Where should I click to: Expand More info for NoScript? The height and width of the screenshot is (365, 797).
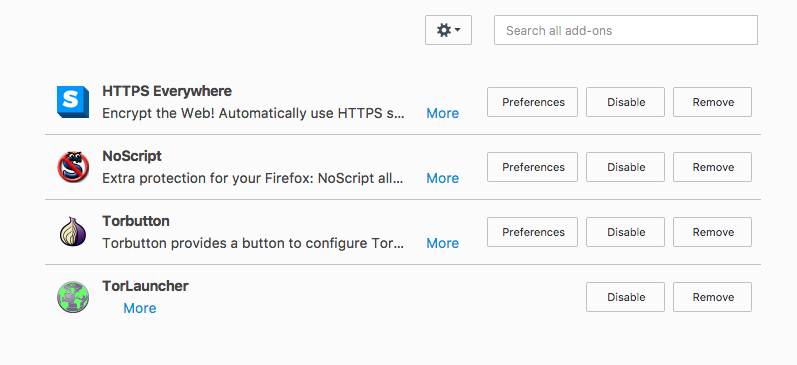click(442, 178)
